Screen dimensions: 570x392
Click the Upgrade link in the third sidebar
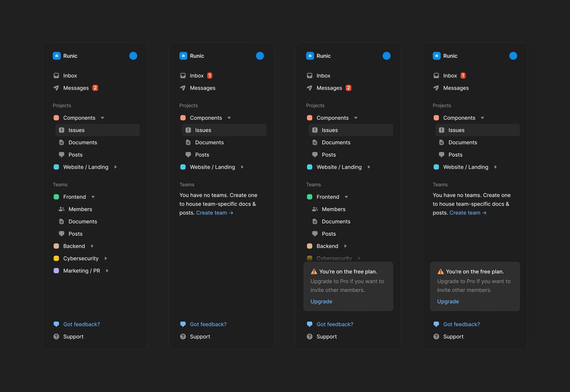coord(321,302)
